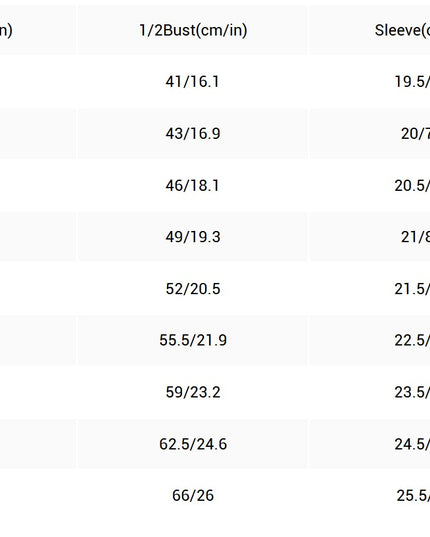
Task: Select the 20.5 sleeve measurement
Action: pyautogui.click(x=412, y=186)
